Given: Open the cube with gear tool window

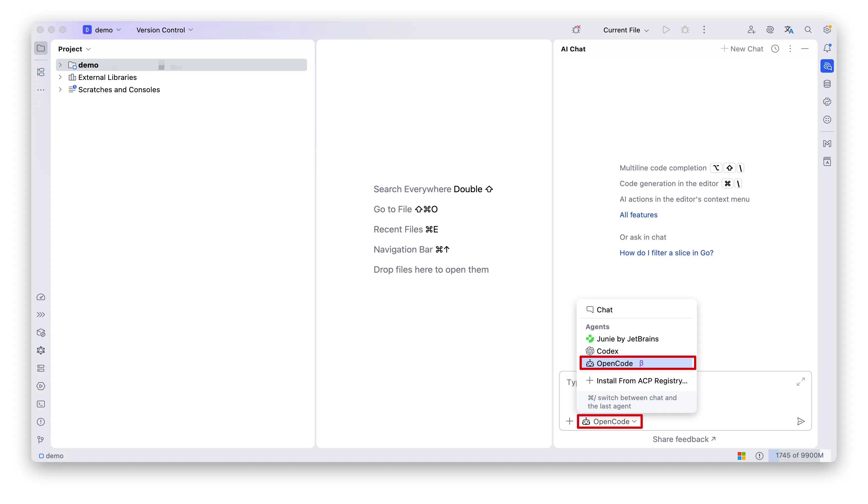Looking at the screenshot, I should 41,333.
